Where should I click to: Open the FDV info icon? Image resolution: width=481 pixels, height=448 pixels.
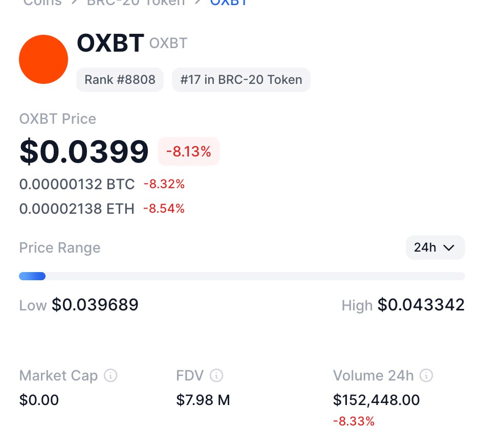(216, 375)
